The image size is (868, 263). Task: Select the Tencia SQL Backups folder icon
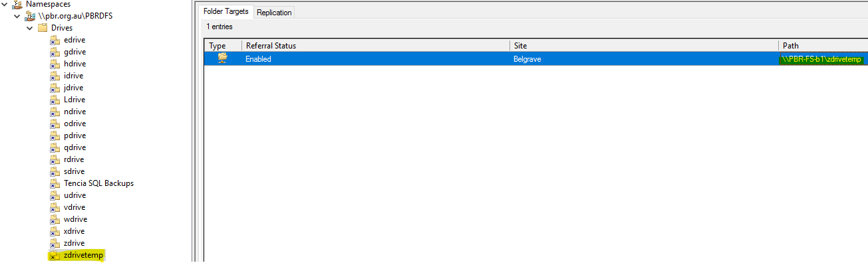(55, 183)
